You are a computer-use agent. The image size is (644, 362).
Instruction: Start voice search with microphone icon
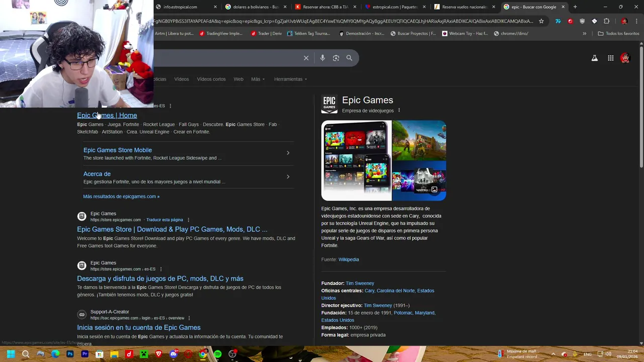(323, 58)
